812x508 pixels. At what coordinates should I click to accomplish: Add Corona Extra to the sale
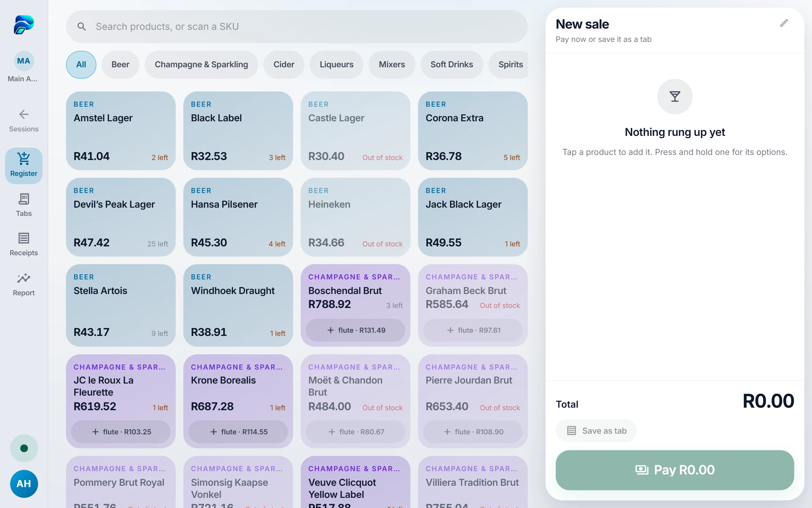473,131
